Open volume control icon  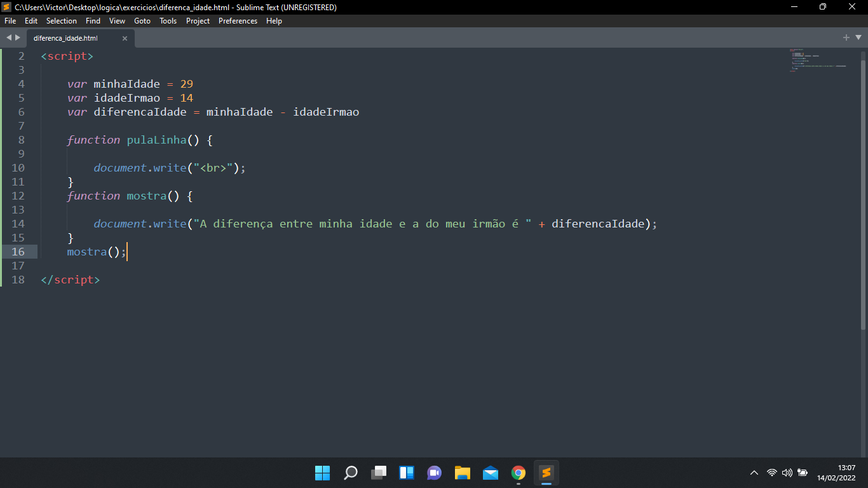tap(787, 473)
